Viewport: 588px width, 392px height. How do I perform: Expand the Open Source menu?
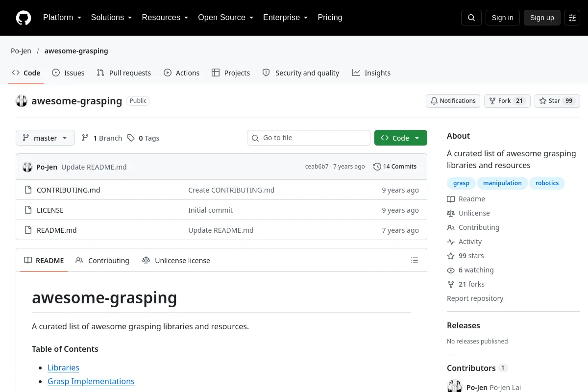226,18
